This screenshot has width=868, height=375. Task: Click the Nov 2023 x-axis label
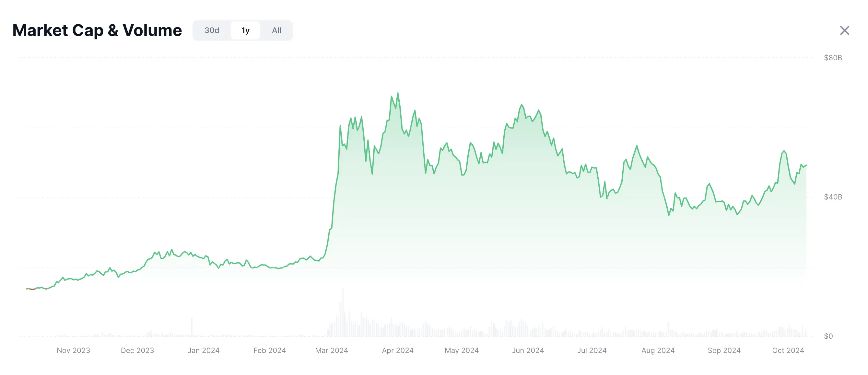click(74, 350)
